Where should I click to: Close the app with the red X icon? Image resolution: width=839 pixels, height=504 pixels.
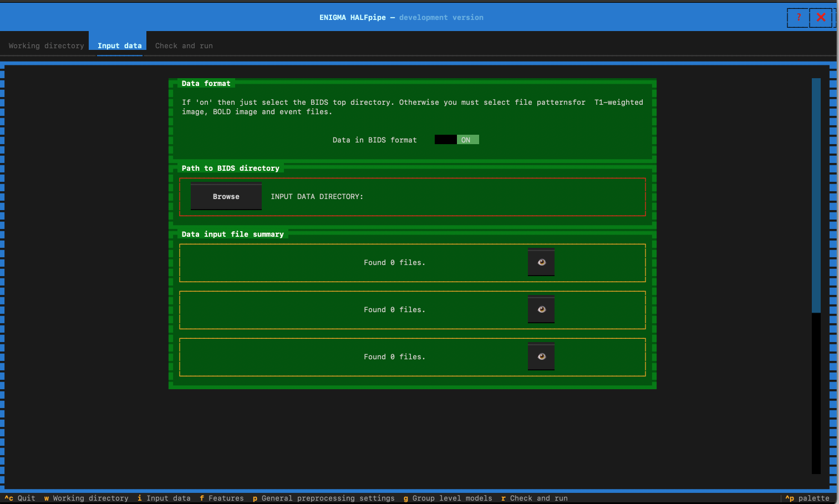click(821, 18)
